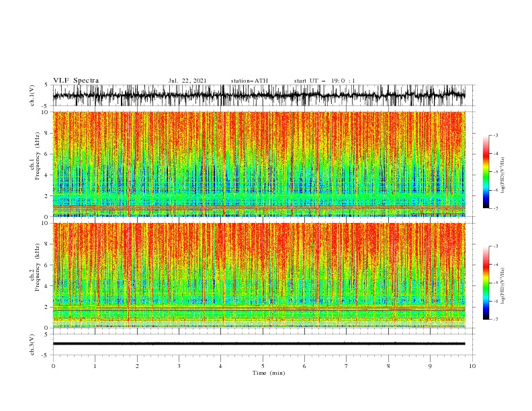Click the time axis tick label "0"
Image resolution: width=532 pixels, height=411 pixels.
point(53,366)
